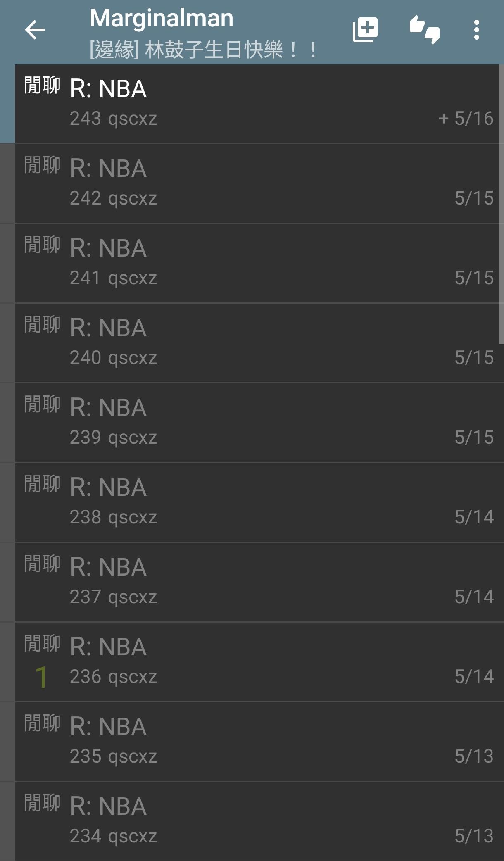Open post 235 dated 5/13
Viewport: 504px width, 861px height.
point(256,742)
